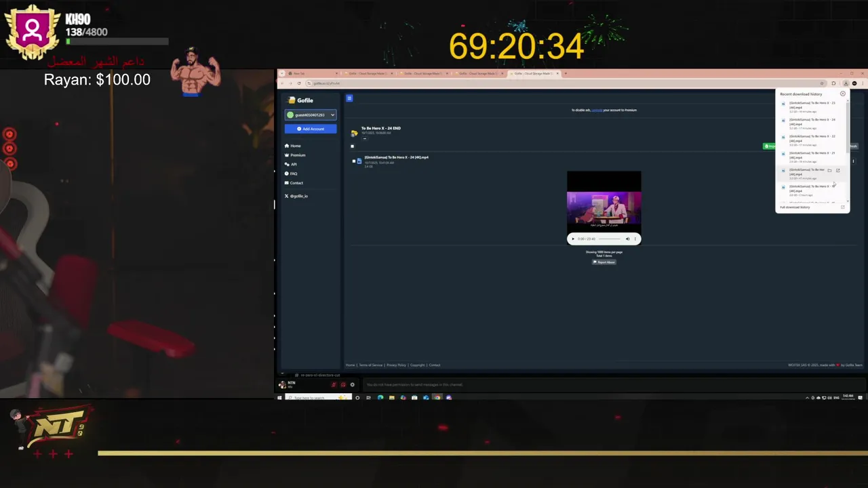Open the three-dot options for the mp4 file row
This screenshot has width=868, height=488.
(x=853, y=161)
